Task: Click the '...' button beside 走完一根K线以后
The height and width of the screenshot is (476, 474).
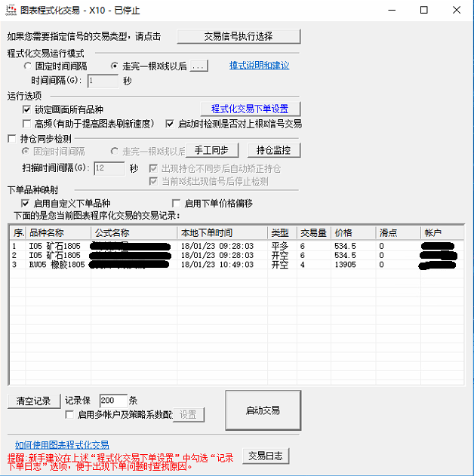Action: tap(199, 66)
